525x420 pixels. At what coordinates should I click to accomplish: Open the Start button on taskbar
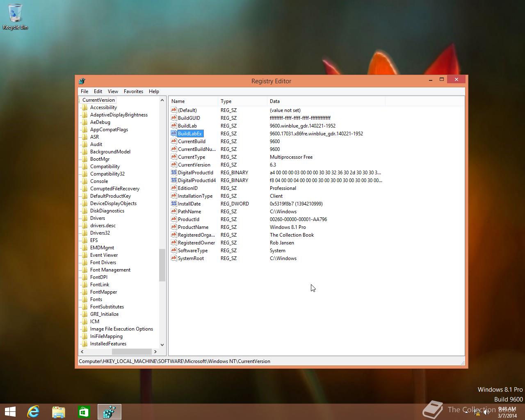click(10, 412)
